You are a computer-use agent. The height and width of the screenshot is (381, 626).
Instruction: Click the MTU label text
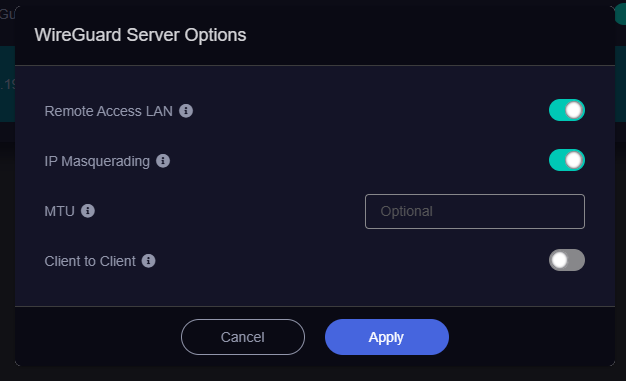59,211
